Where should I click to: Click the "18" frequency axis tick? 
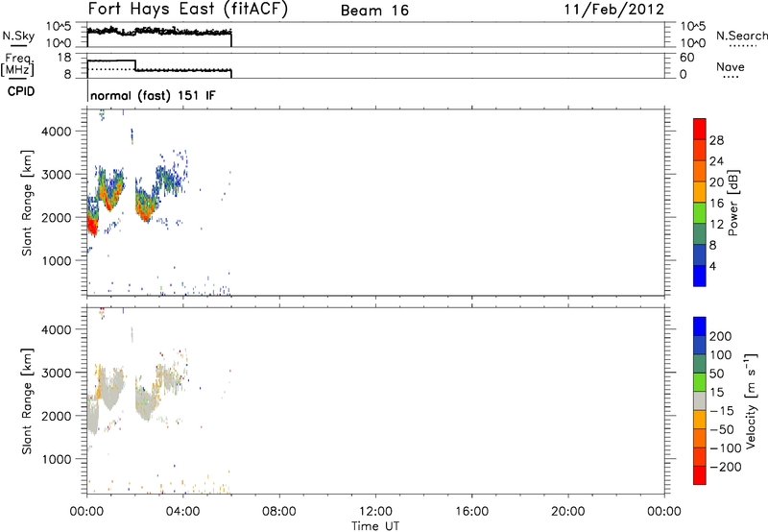pos(64,58)
